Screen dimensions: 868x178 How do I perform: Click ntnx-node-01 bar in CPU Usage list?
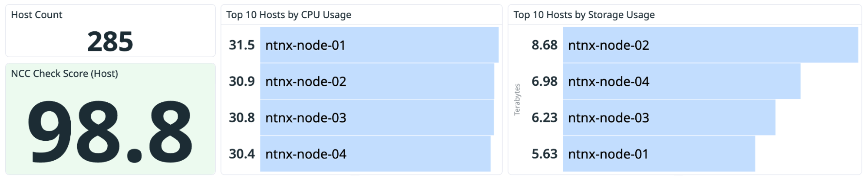coord(379,45)
